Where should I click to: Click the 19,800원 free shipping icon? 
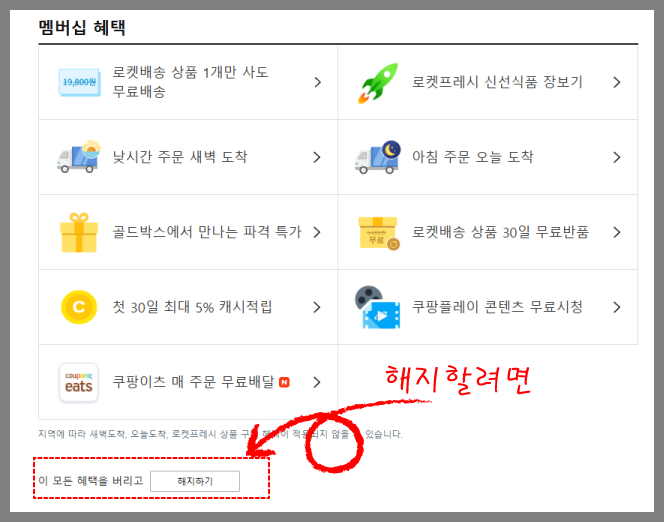point(79,82)
